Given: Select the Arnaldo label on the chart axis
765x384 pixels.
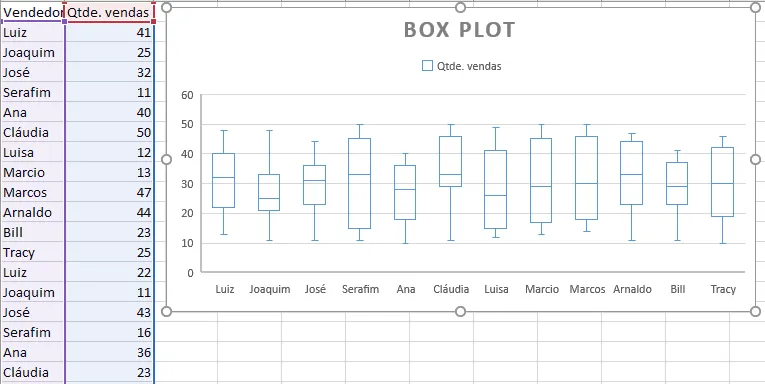Looking at the screenshot, I should click(632, 289).
